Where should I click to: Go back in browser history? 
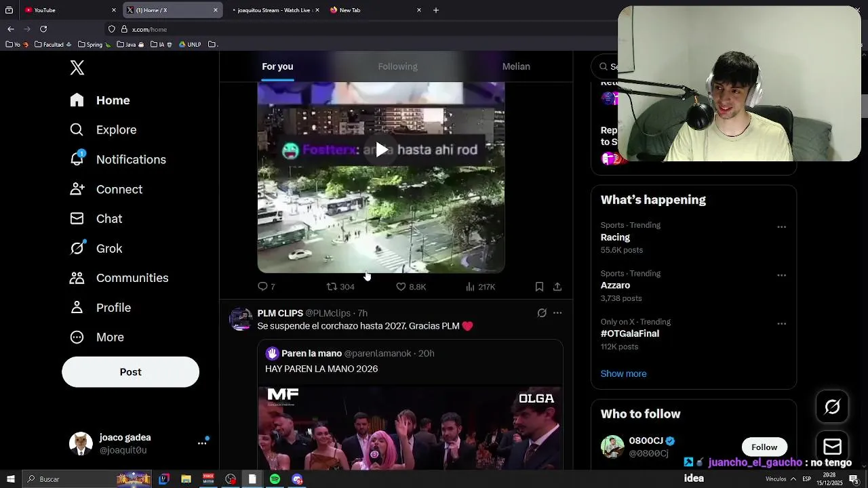click(x=11, y=29)
